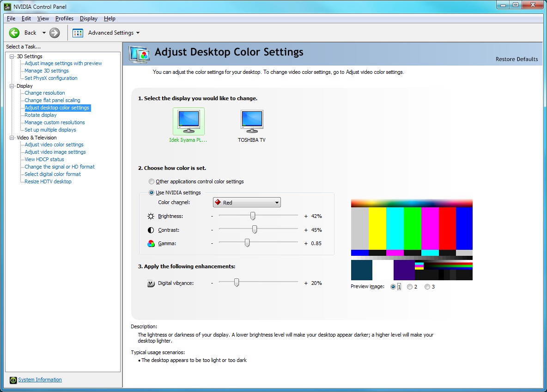Open Rotate display task
The height and width of the screenshot is (392, 547).
point(41,115)
